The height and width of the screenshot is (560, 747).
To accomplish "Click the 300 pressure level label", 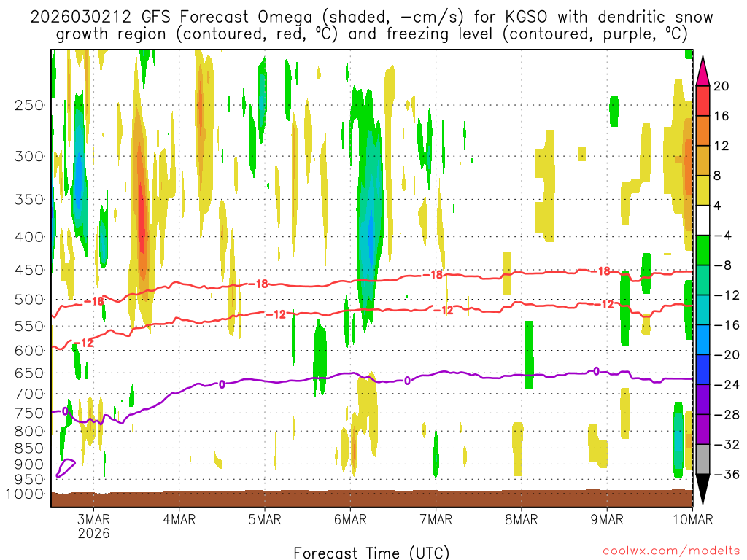I will point(29,156).
